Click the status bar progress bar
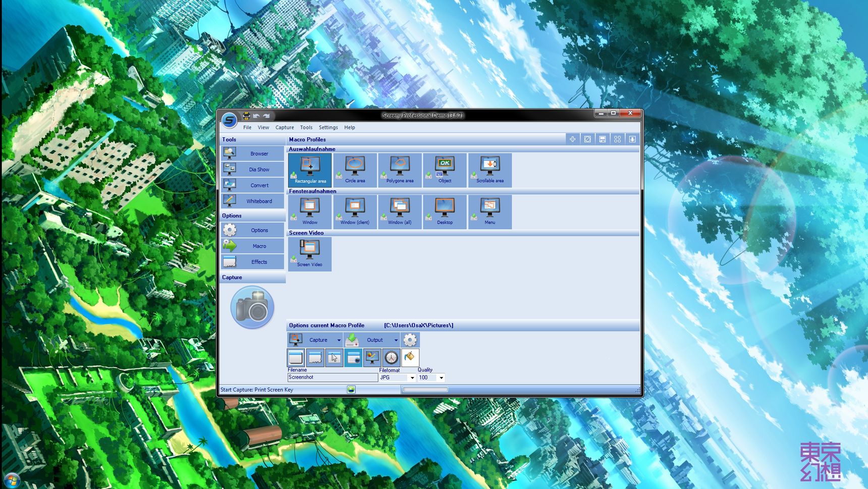This screenshot has height=489, width=868. point(425,390)
